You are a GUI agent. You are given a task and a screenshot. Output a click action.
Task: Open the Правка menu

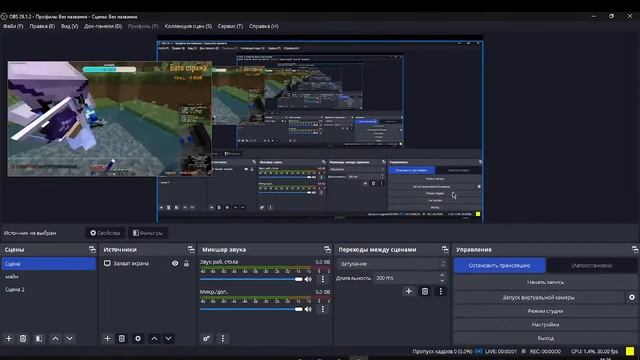42,26
